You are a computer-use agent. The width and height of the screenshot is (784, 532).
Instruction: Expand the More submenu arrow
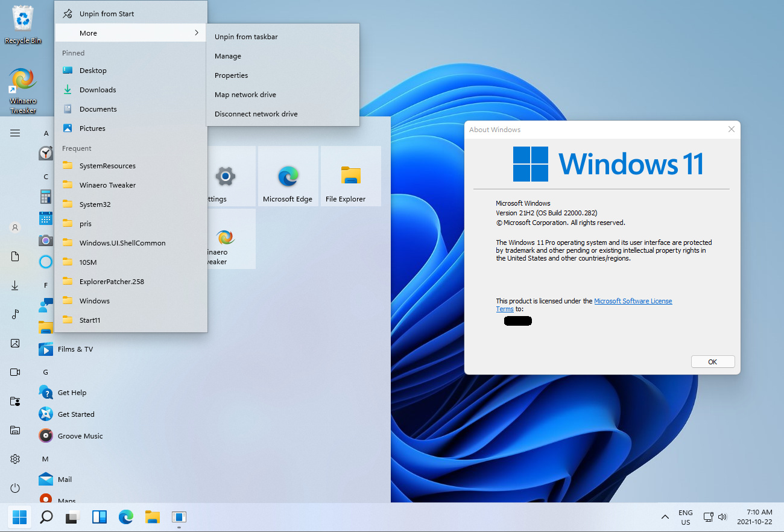(197, 33)
